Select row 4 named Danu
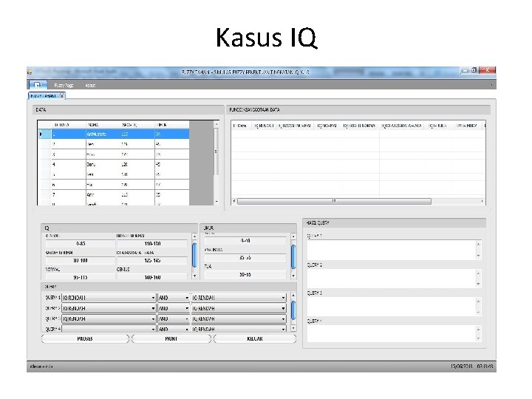The height and width of the screenshot is (399, 532). (x=113, y=164)
